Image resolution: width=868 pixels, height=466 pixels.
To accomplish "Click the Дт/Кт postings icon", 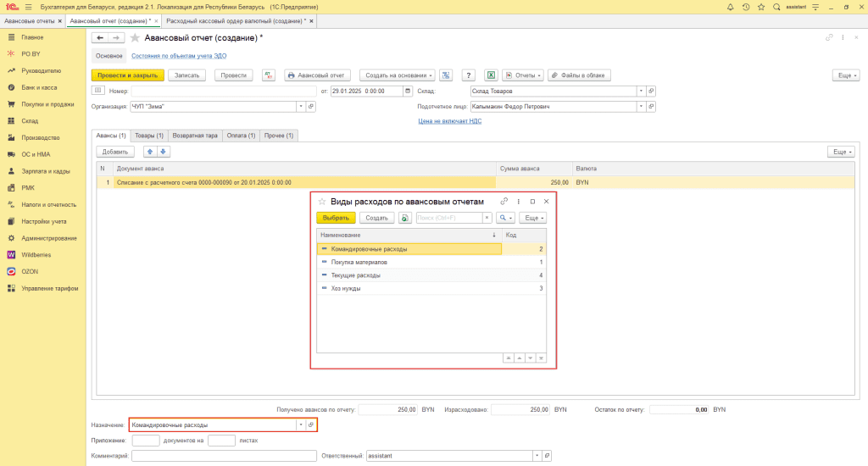I will [x=269, y=75].
